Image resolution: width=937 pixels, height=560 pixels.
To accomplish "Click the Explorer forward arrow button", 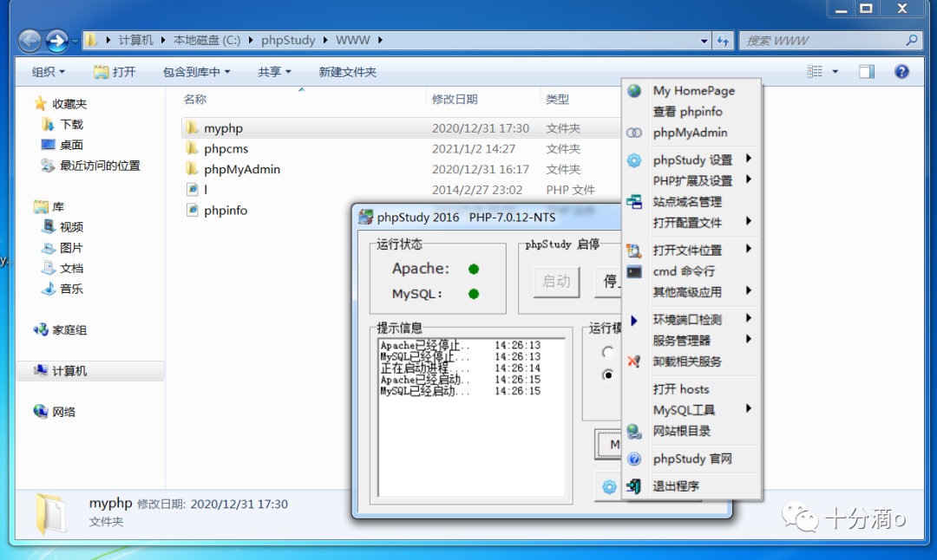I will [56, 41].
